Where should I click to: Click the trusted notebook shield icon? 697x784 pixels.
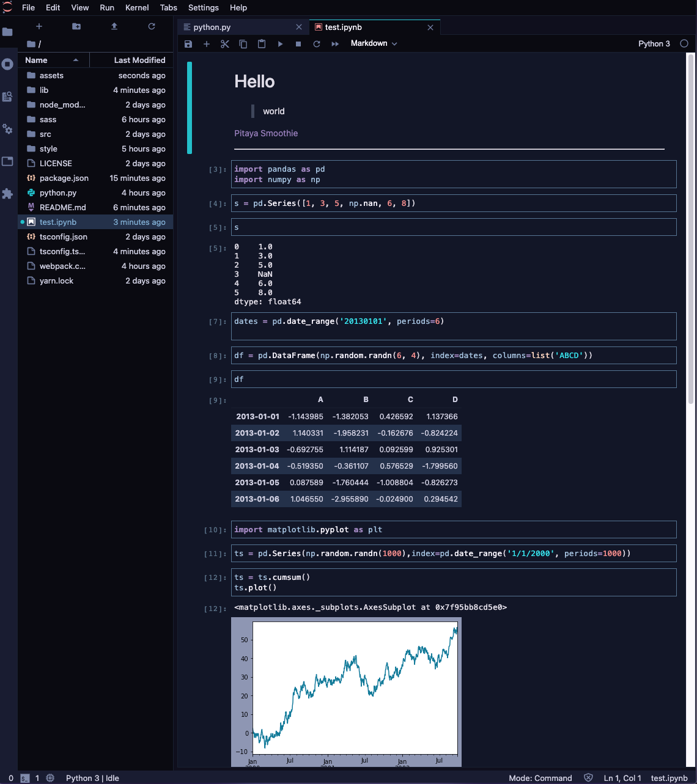point(588,778)
